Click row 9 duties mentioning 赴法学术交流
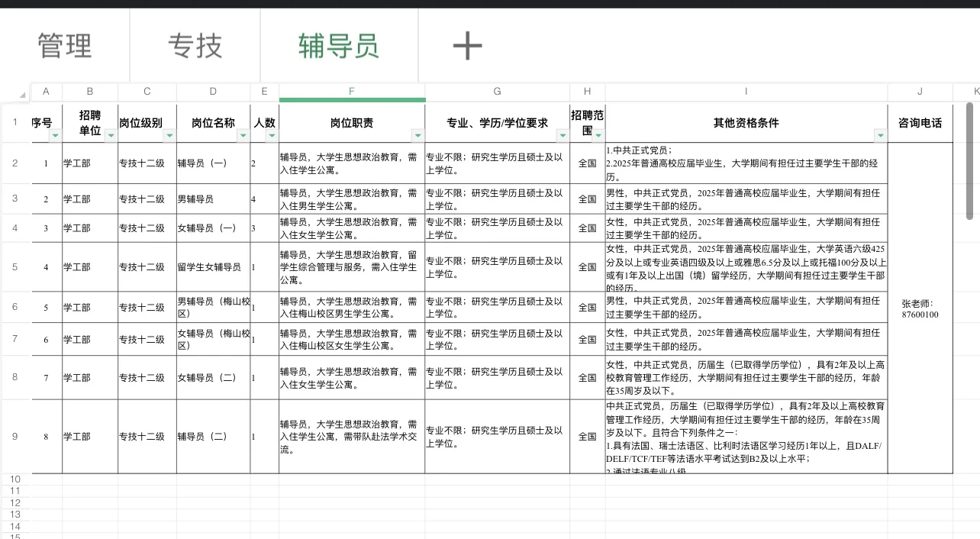Screen dimensions: 980x539 352,436
